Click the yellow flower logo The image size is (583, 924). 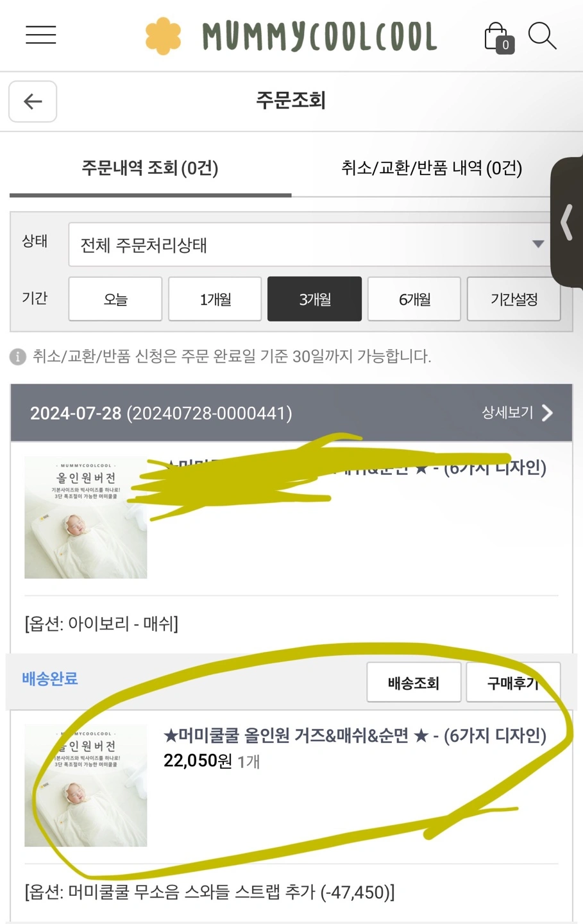pos(163,36)
